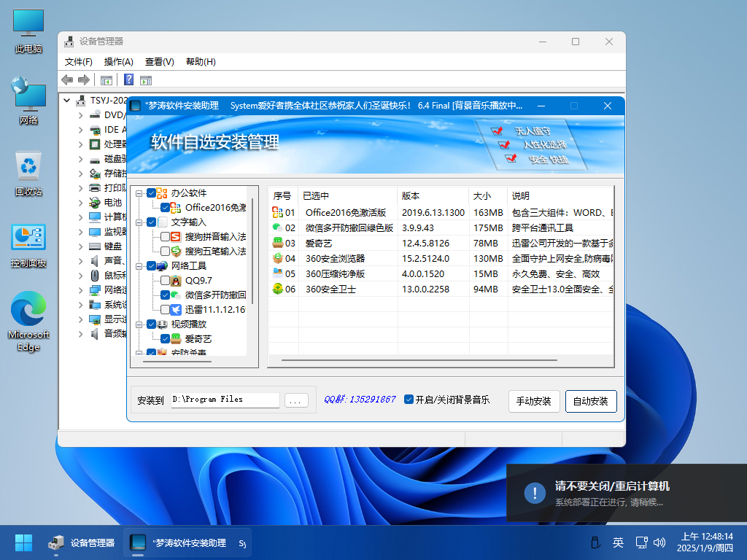Select the 此电脑 desktop icon

(28, 31)
